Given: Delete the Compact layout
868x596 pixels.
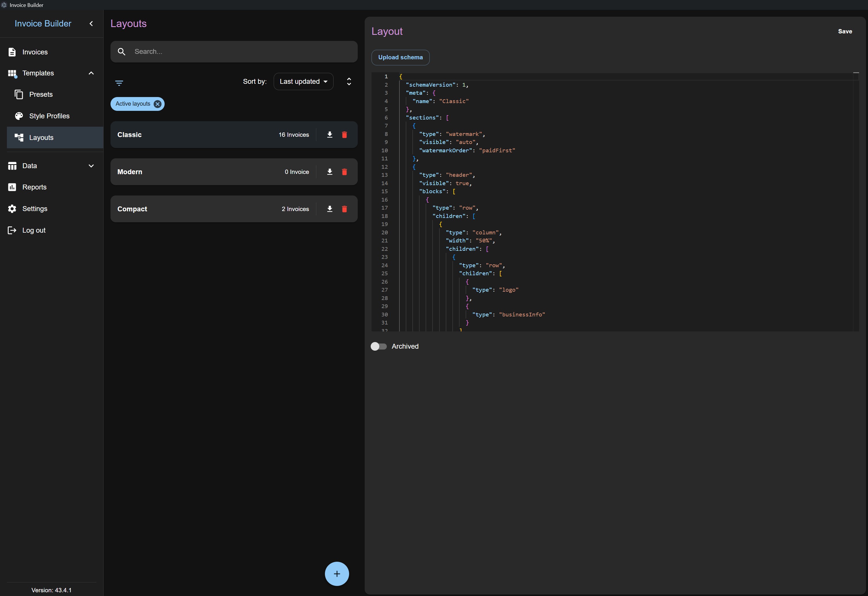Looking at the screenshot, I should point(344,209).
